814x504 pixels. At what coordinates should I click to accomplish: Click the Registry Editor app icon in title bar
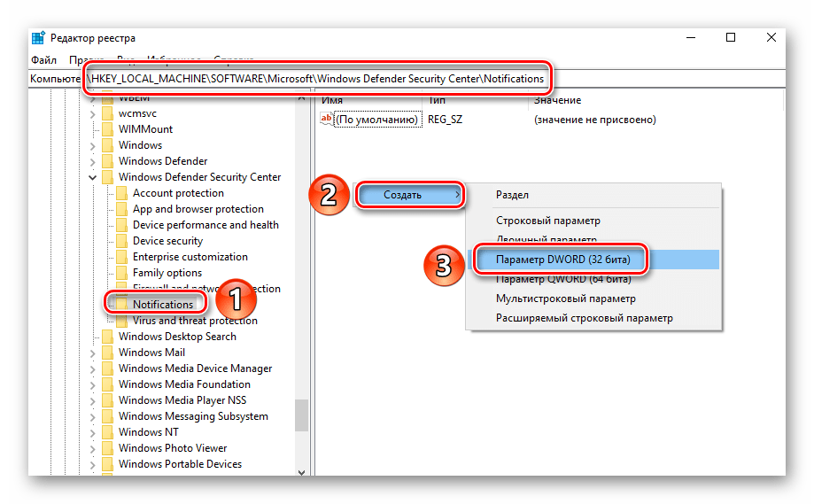[39, 38]
